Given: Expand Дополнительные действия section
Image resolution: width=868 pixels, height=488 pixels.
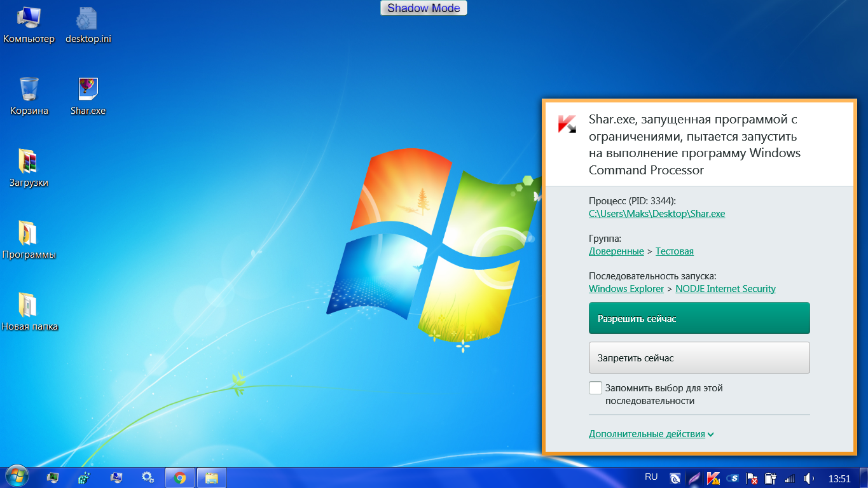Looking at the screenshot, I should click(651, 434).
